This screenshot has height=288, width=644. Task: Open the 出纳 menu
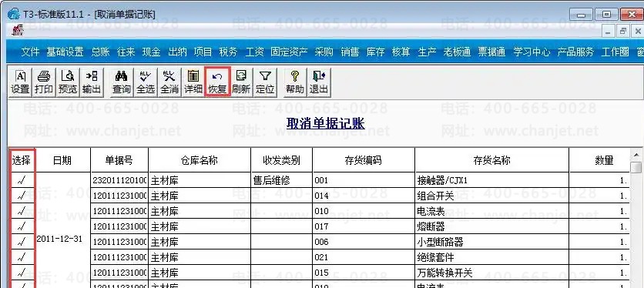(177, 52)
